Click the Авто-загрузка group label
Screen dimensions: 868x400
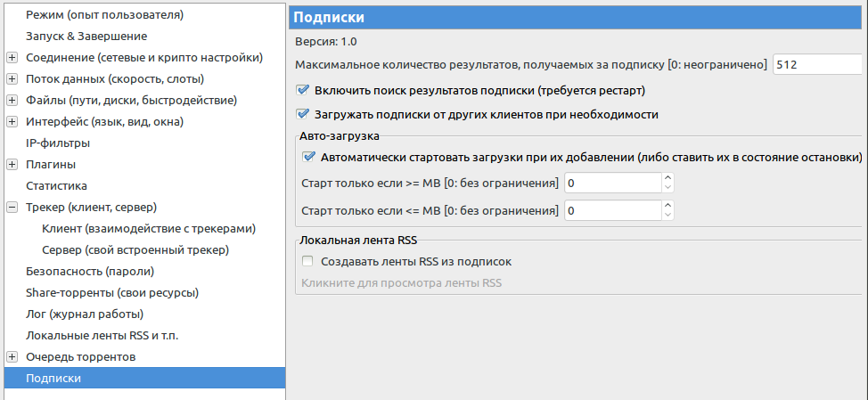[340, 135]
